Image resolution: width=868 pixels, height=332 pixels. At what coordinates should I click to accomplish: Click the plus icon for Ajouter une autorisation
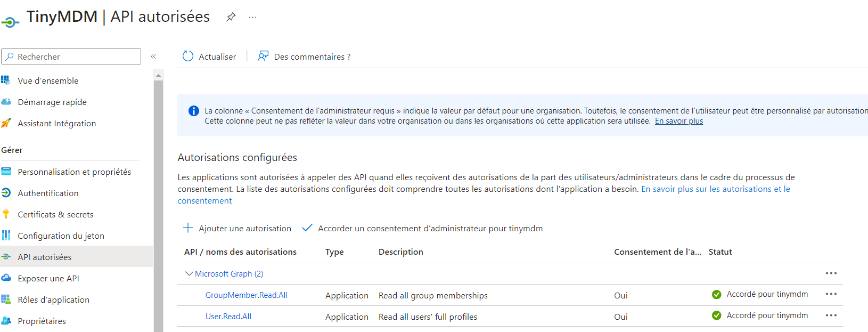click(x=188, y=228)
